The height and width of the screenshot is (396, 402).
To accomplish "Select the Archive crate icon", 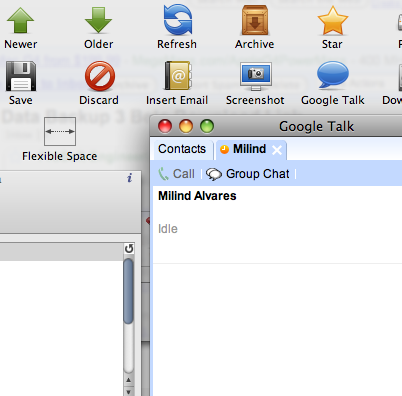I will pos(255,20).
